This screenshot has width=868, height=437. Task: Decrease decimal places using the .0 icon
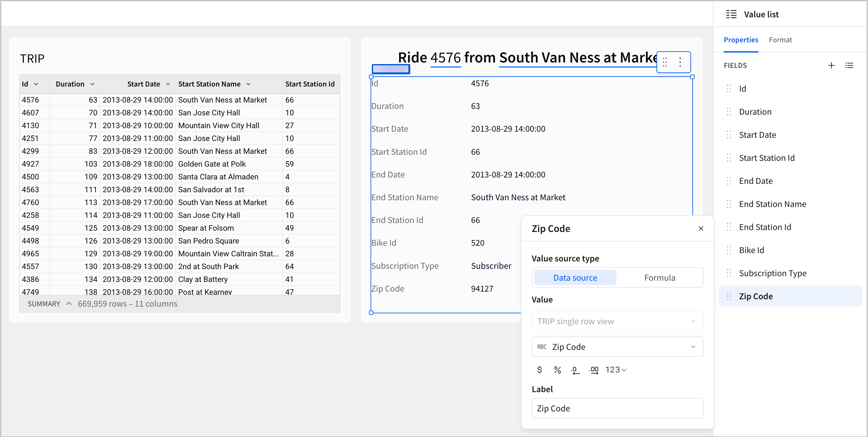[x=576, y=369]
